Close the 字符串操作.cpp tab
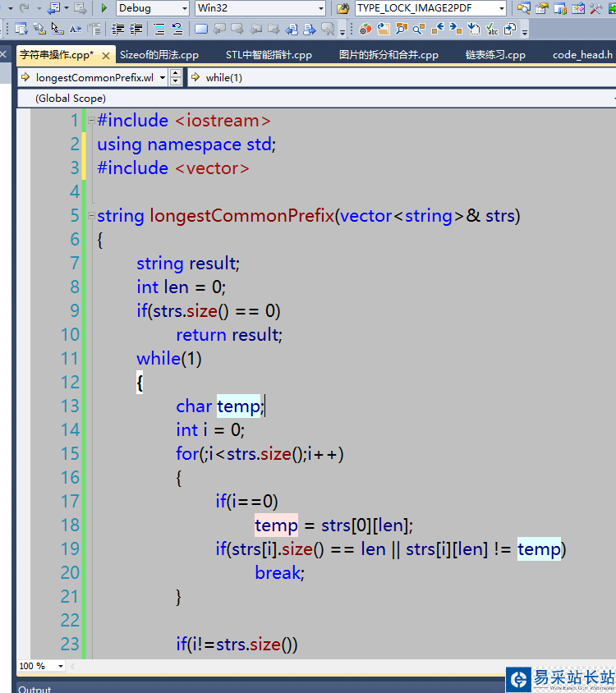 106,56
